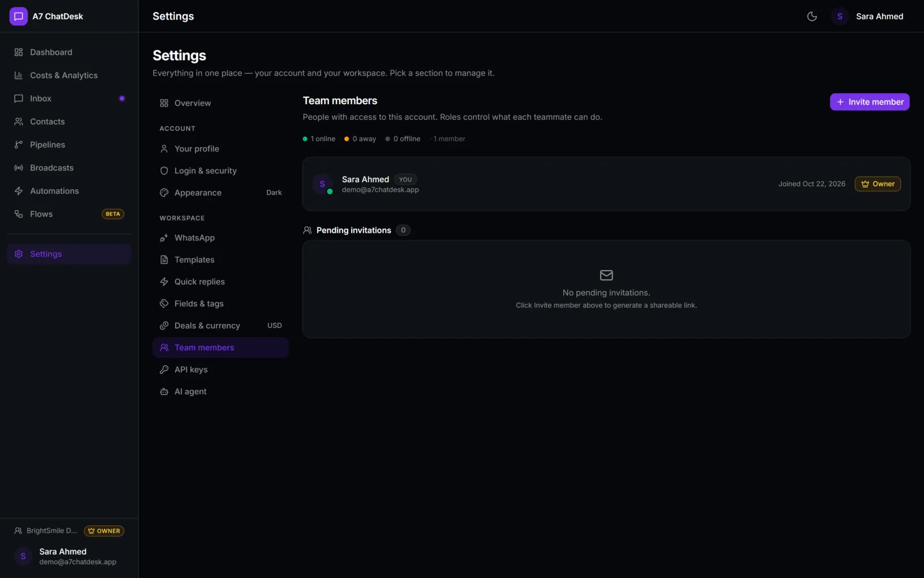Click the Quick replies bolt icon

(164, 281)
